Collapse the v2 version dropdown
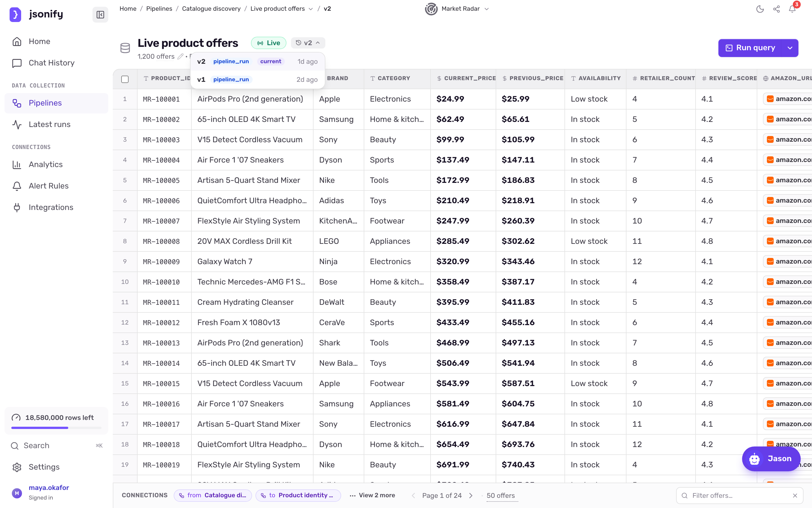812x508 pixels. [x=308, y=43]
